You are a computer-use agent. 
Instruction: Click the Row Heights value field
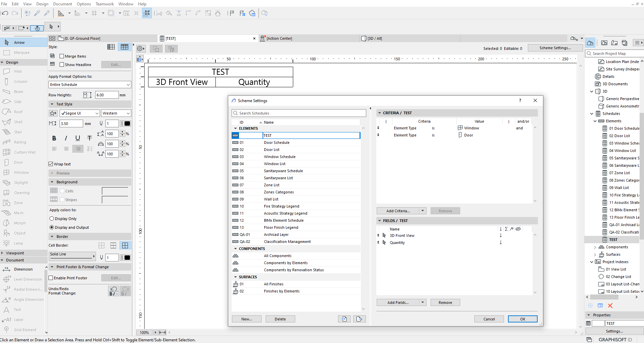[107, 95]
